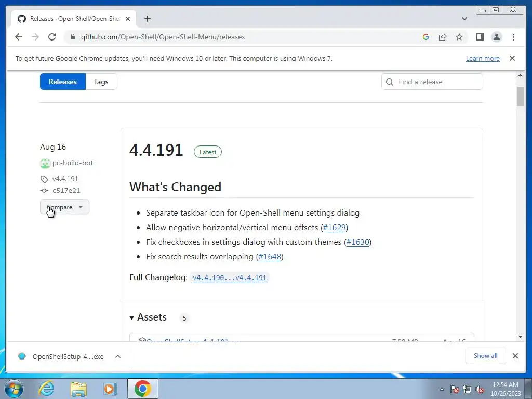Click the Assets count badge 5
This screenshot has width=532, height=399.
(x=184, y=318)
